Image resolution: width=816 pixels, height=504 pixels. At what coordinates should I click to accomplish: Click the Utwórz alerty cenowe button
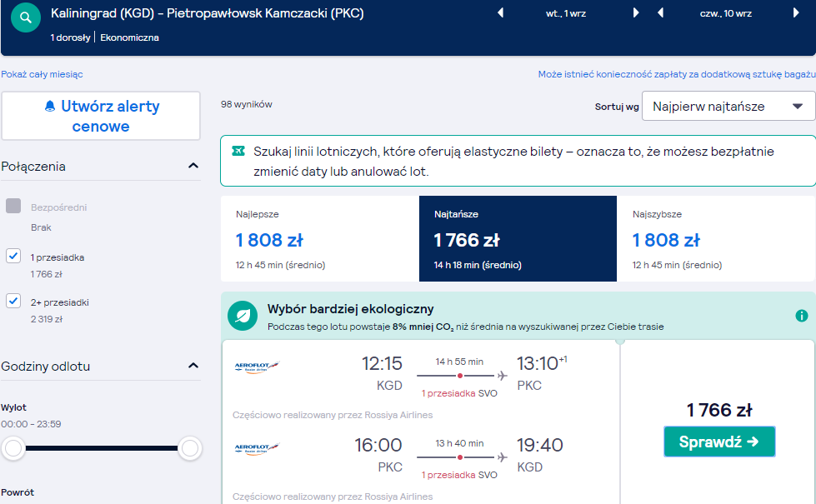tap(101, 116)
